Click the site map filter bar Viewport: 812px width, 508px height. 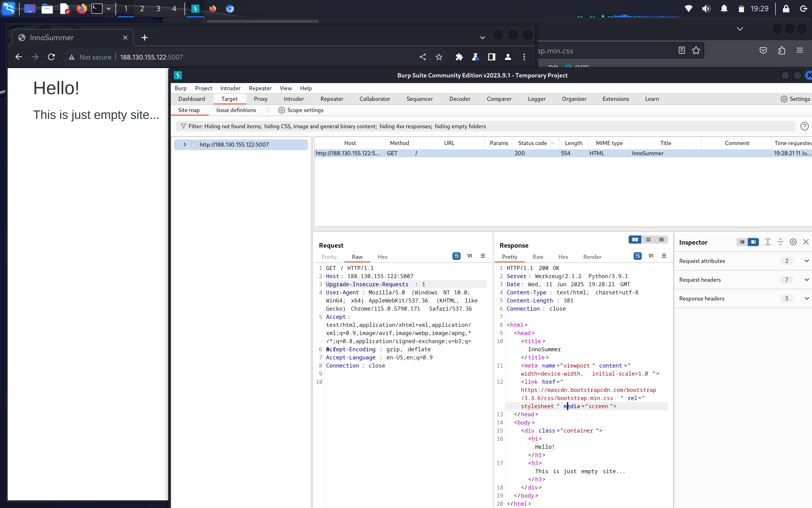tap(485, 126)
